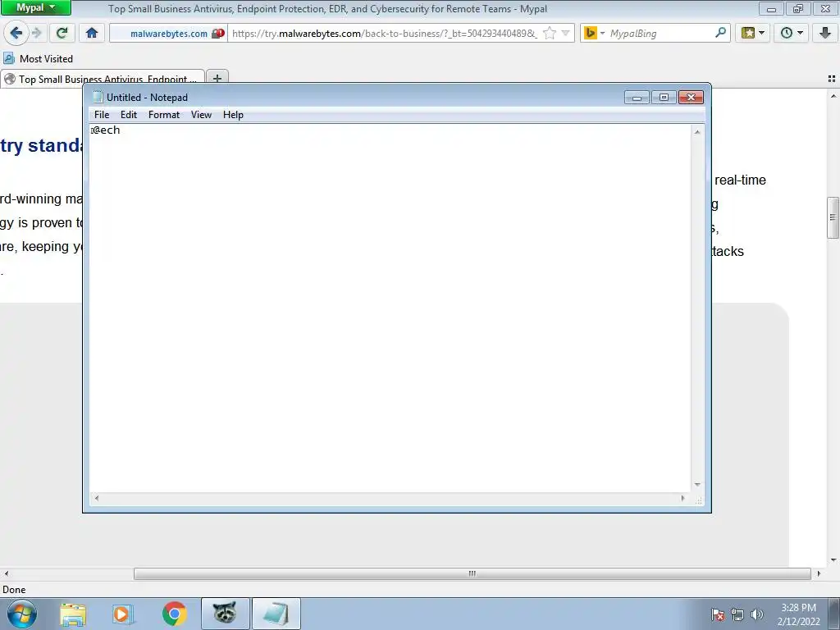The height and width of the screenshot is (630, 840).
Task: Open Notepad's Edit menu
Action: [x=129, y=115]
